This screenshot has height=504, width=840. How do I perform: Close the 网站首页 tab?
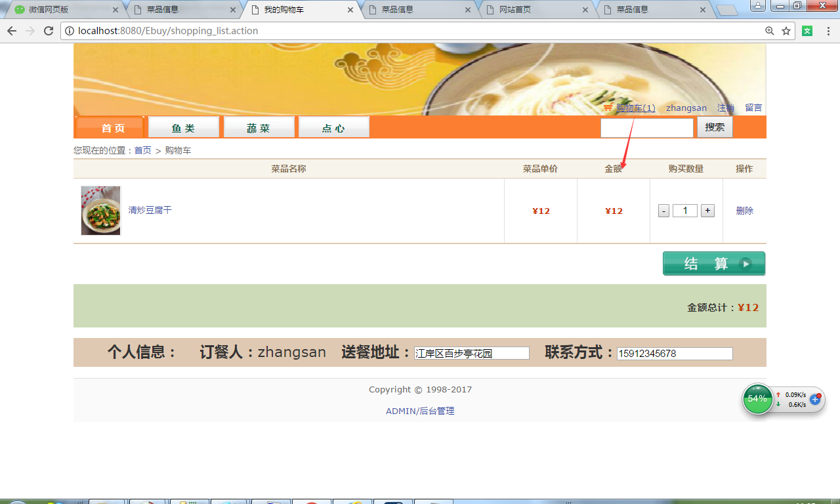tap(585, 10)
